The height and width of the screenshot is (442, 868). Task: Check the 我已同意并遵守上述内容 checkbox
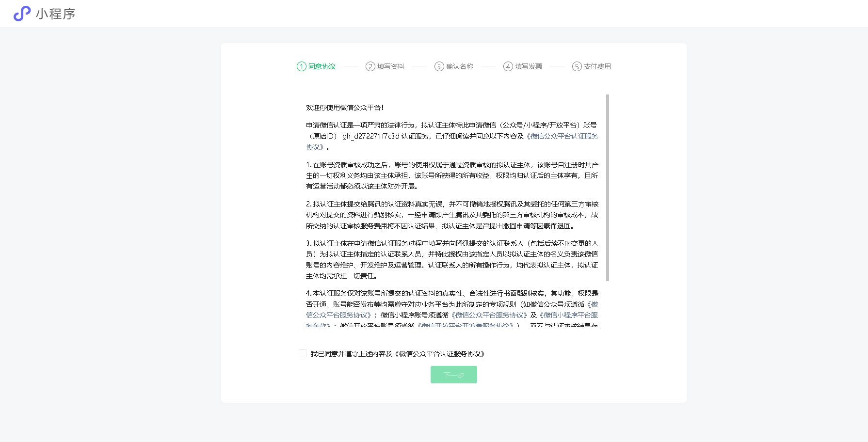(303, 353)
